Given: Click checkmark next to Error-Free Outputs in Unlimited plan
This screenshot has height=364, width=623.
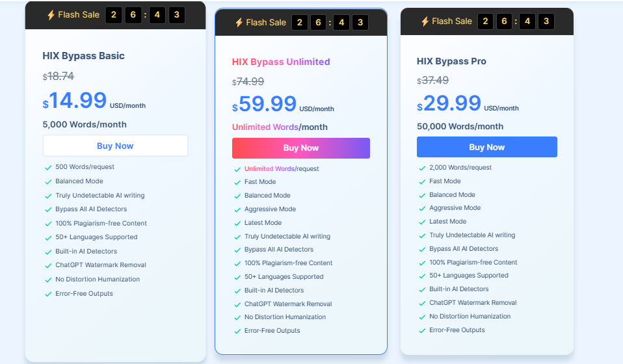Looking at the screenshot, I should point(237,331).
